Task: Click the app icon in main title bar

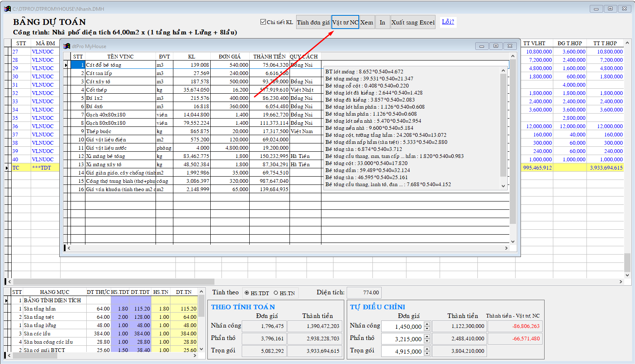Action: (x=7, y=9)
